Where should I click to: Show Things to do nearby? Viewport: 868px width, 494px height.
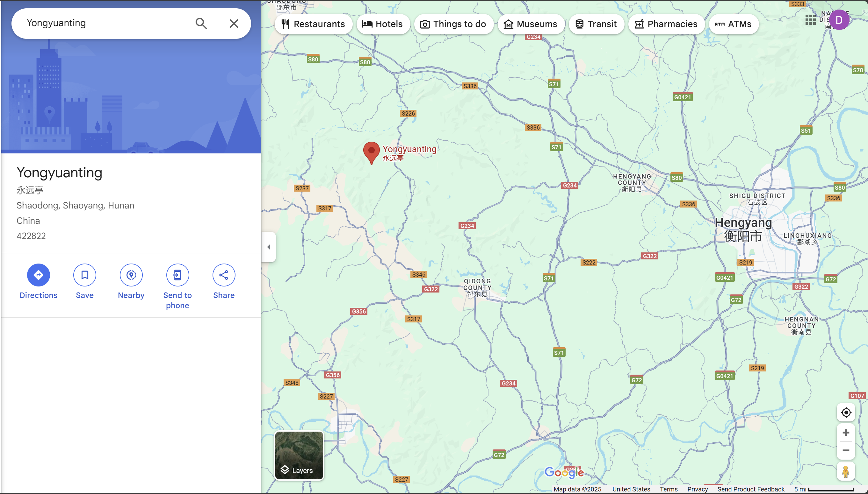coord(453,24)
